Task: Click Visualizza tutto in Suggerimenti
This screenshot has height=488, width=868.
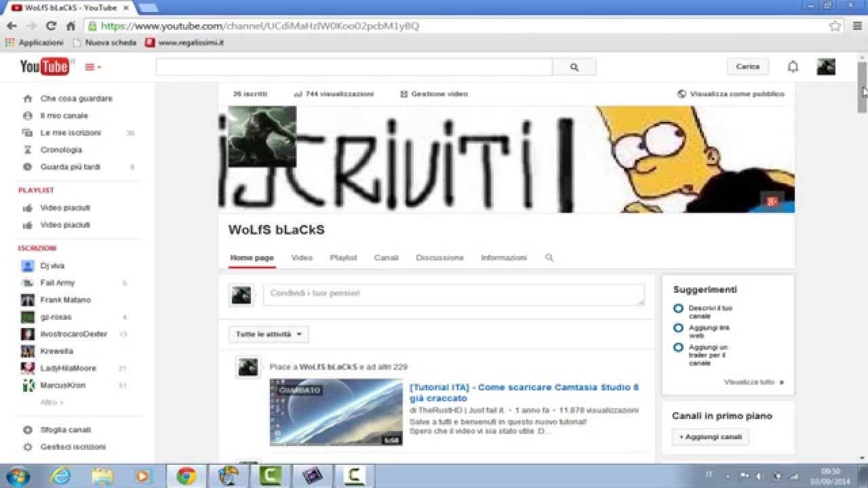Action: (753, 382)
